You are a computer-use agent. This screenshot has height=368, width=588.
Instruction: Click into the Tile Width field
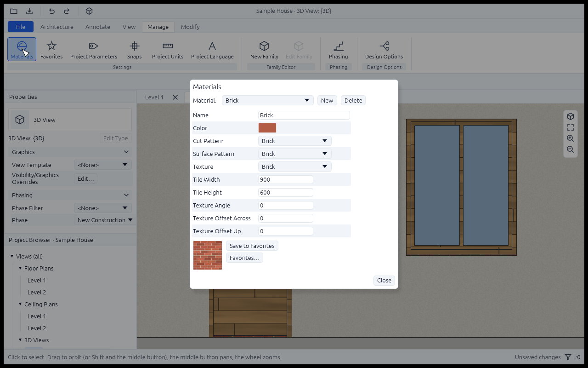(x=285, y=179)
